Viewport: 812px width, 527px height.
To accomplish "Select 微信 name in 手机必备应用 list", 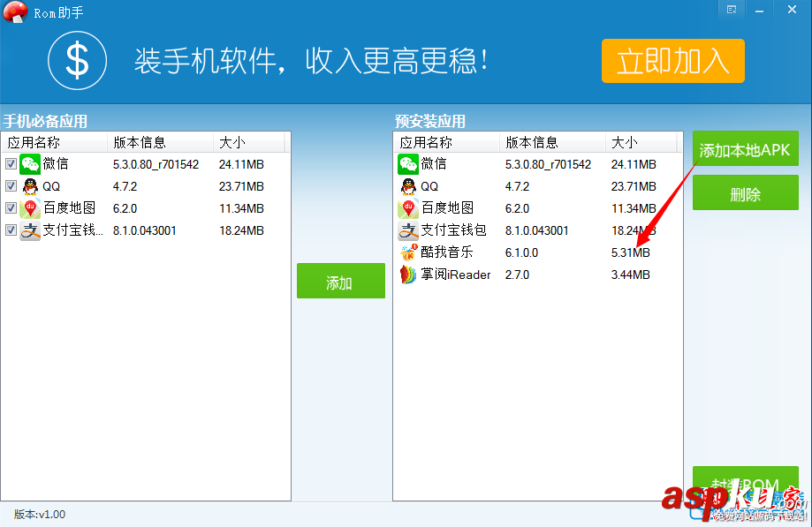I will pyautogui.click(x=56, y=164).
